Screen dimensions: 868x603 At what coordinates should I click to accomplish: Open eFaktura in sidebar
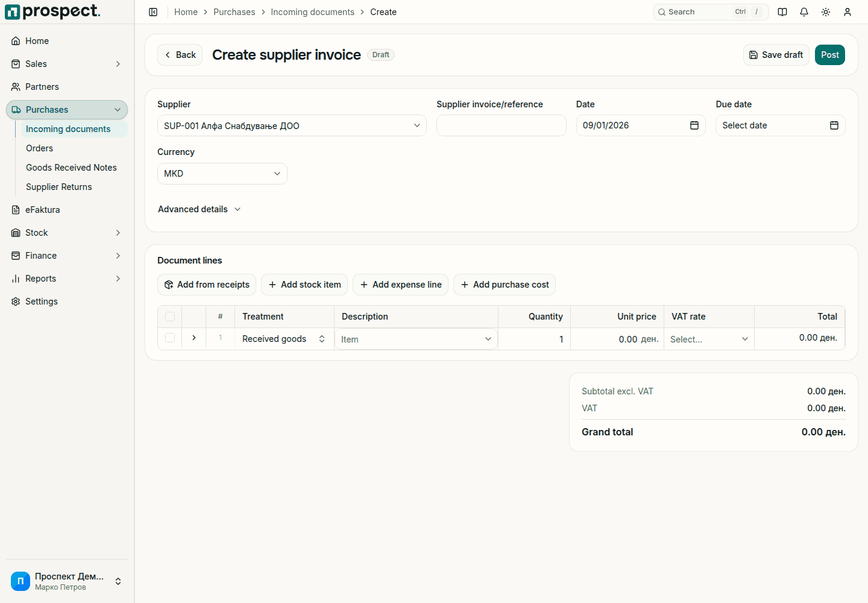pos(67,210)
